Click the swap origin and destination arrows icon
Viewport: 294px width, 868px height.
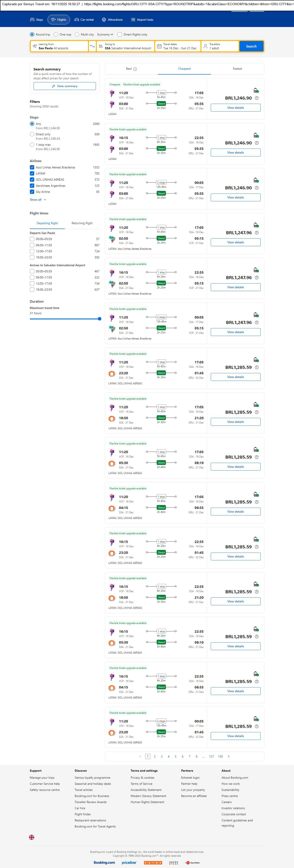click(92, 46)
